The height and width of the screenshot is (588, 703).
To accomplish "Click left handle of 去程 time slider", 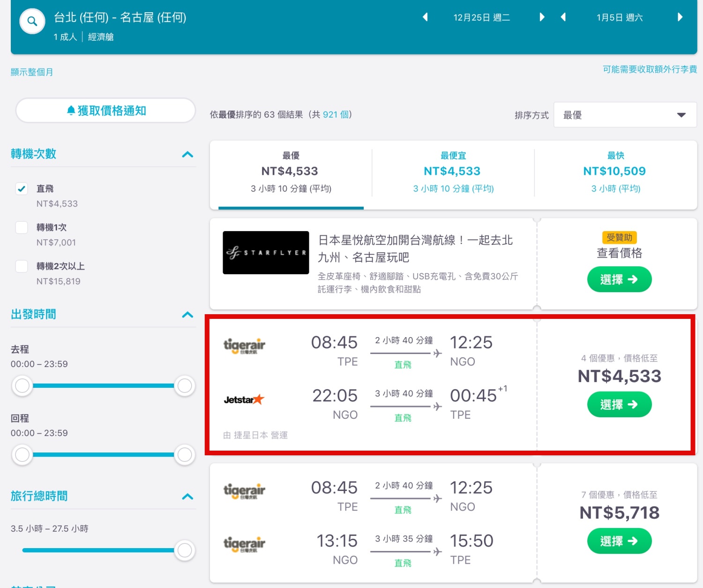I will 22,386.
